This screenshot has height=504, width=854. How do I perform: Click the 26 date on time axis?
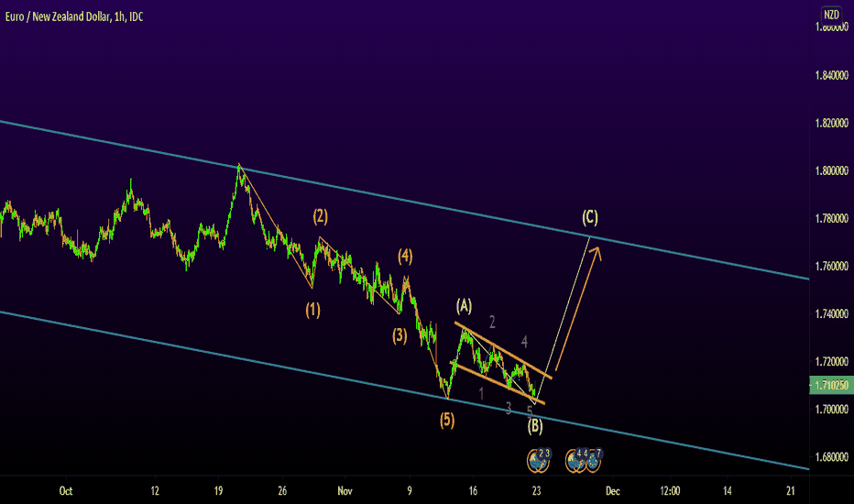coord(282,491)
